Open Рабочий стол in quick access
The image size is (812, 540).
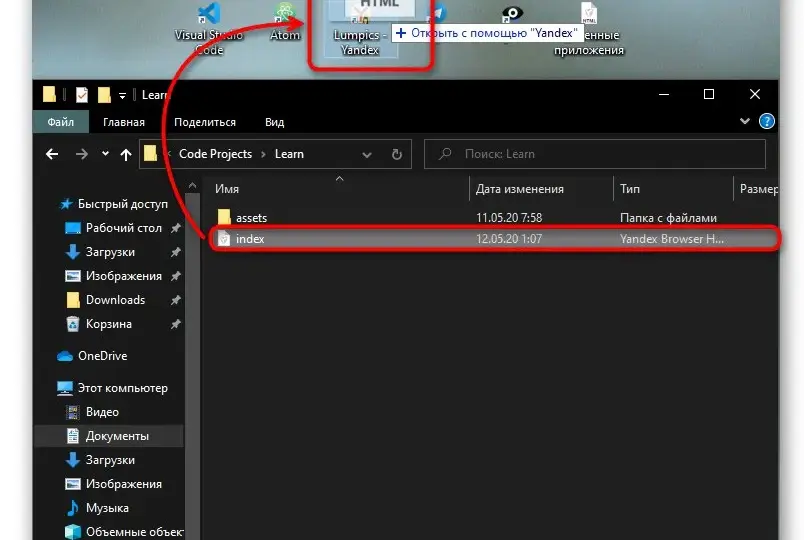[x=123, y=228]
